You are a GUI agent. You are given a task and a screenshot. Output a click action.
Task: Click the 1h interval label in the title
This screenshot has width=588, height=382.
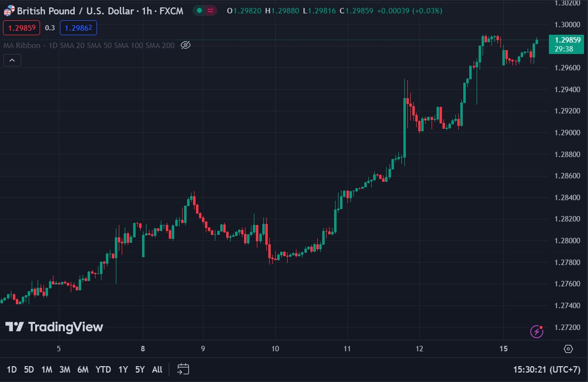pyautogui.click(x=147, y=11)
